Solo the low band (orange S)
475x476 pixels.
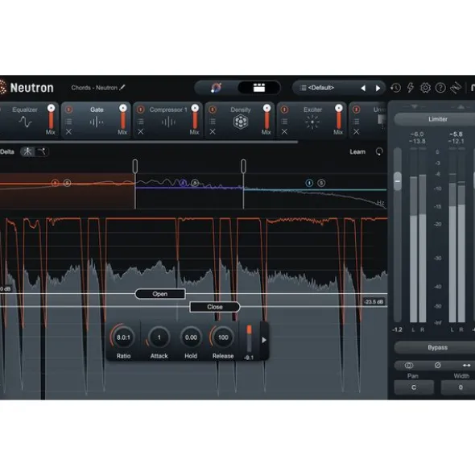(x=67, y=183)
